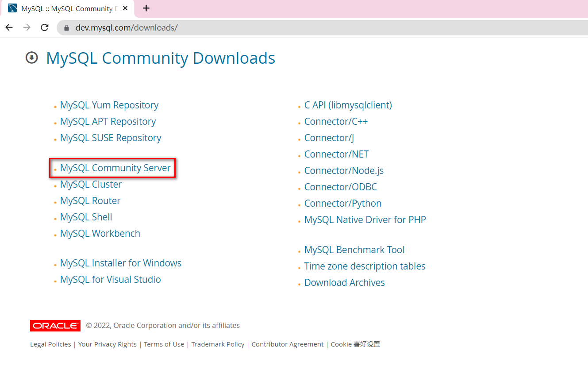Click the download circle icon beside heading

[x=32, y=58]
